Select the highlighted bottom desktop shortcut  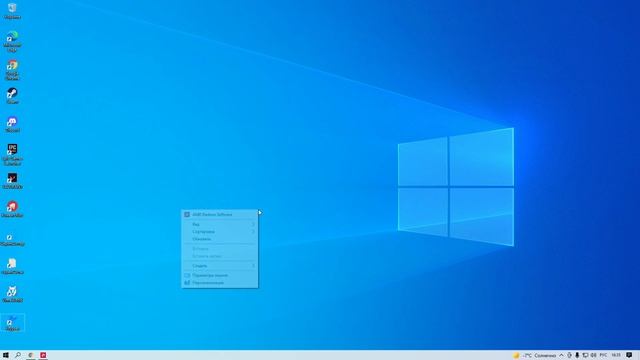tap(12, 322)
